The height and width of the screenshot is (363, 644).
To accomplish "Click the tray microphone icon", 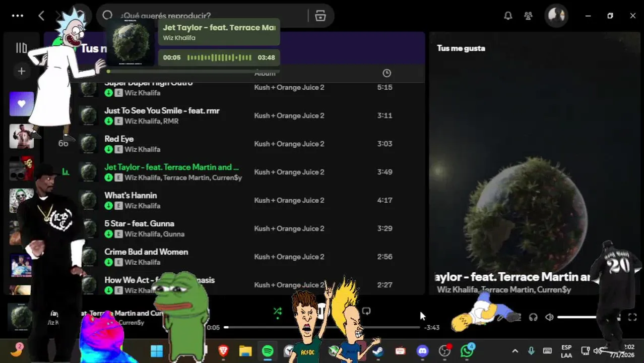I will tap(531, 351).
